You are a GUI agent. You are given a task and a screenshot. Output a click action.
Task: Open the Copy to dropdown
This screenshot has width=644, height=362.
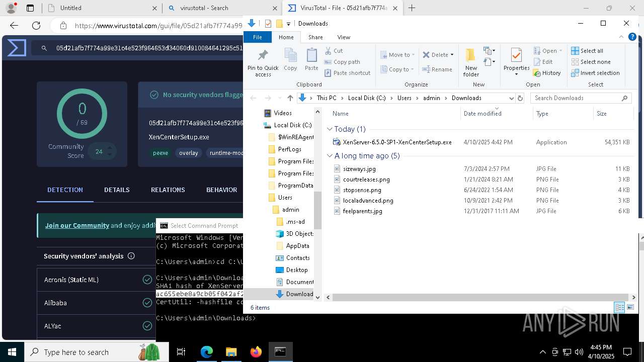(397, 69)
